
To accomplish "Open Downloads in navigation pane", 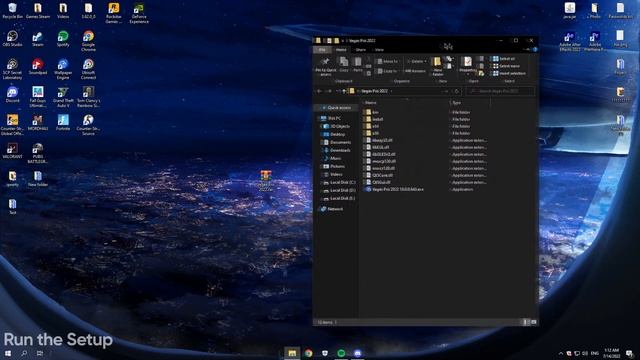I will pos(337,150).
